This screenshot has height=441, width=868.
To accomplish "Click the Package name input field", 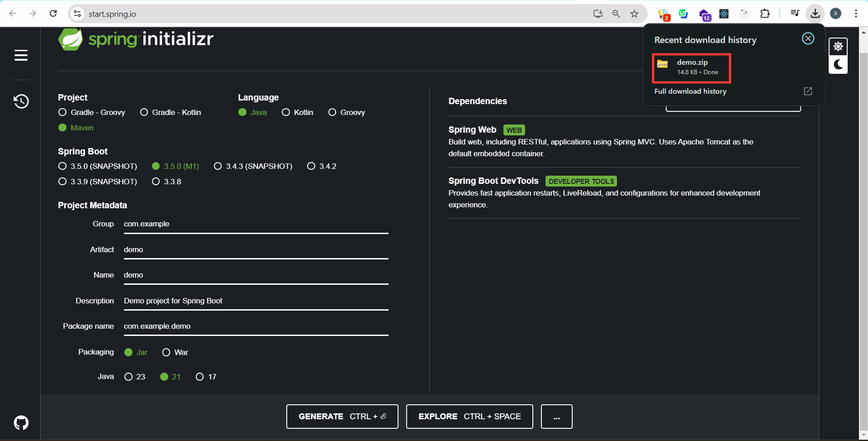I will [256, 326].
